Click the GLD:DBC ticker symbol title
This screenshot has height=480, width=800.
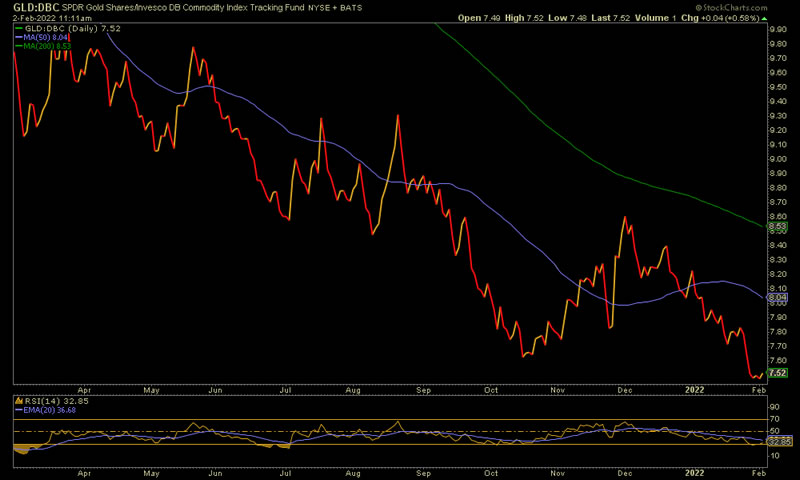[30, 6]
